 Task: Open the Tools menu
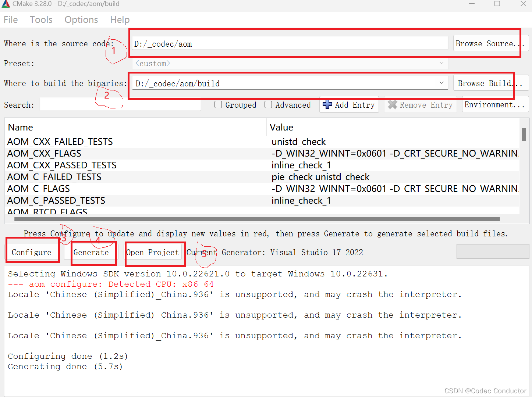click(41, 19)
